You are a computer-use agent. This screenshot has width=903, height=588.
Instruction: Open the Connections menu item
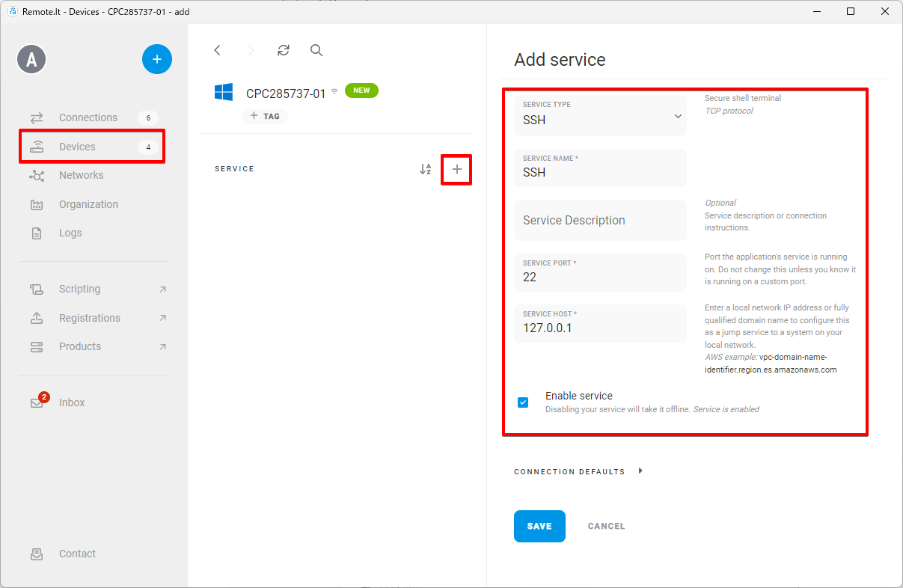(94, 117)
